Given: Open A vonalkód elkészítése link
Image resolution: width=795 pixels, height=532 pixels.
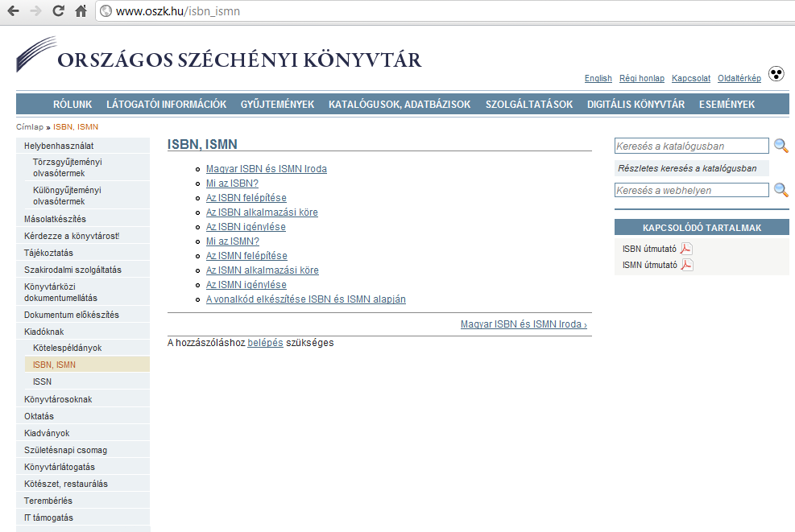Looking at the screenshot, I should point(306,299).
